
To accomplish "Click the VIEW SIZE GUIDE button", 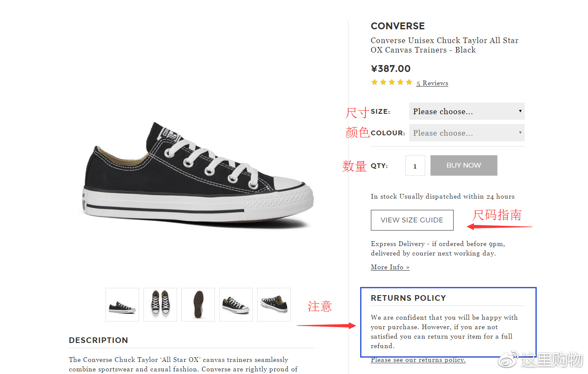I will click(x=412, y=220).
